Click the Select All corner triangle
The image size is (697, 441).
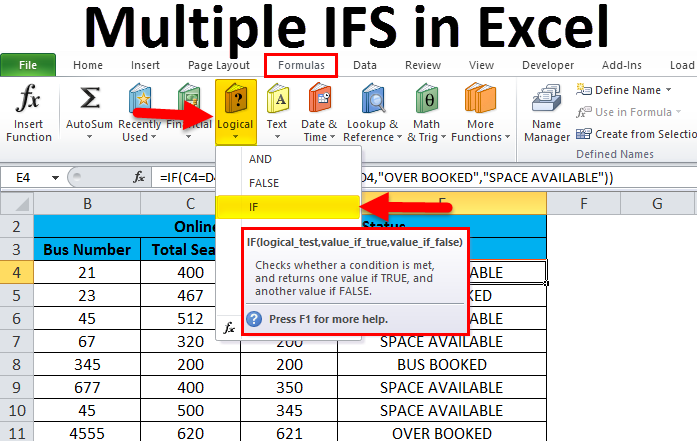tap(22, 204)
